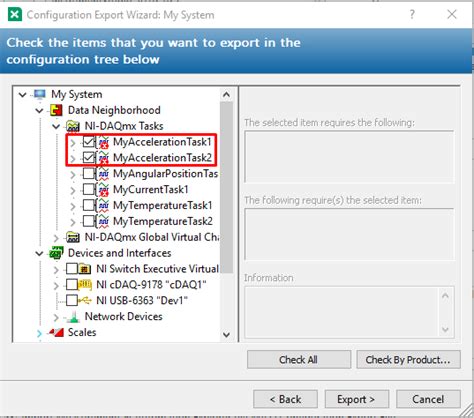This screenshot has width=474, height=418.
Task: Click the MyAngularPositionTask task icon
Action: click(104, 174)
